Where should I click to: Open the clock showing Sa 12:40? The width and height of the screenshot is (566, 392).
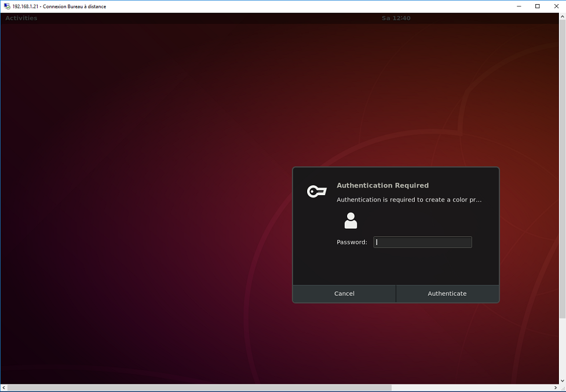coord(396,18)
